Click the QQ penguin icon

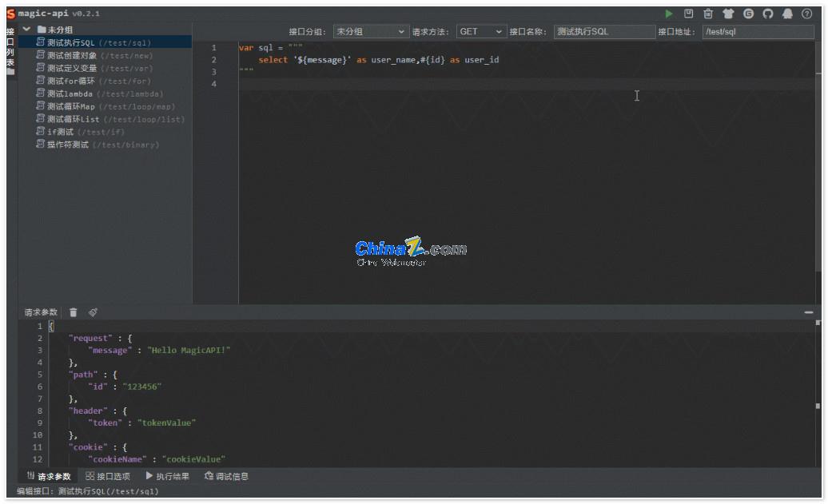[788, 14]
